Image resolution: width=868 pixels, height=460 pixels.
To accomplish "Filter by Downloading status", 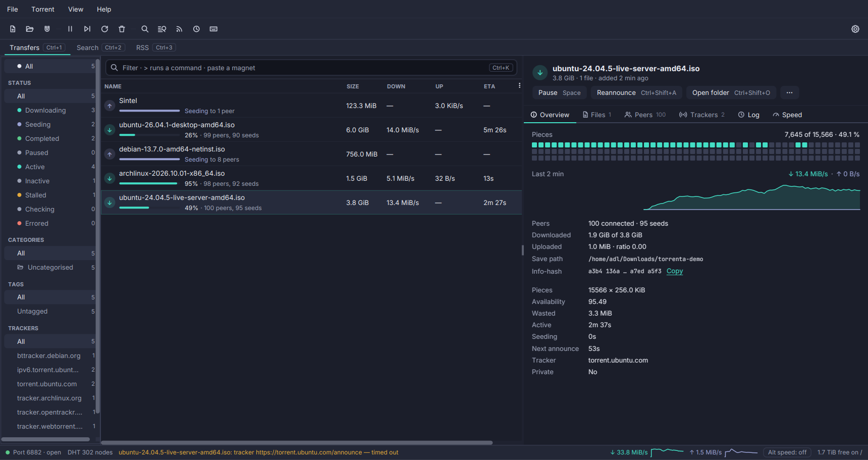I will 49,110.
